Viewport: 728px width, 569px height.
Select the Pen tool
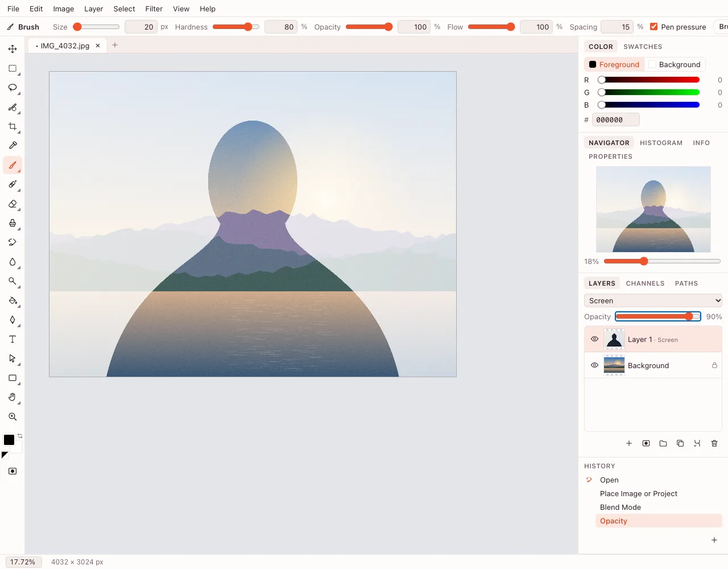click(13, 320)
